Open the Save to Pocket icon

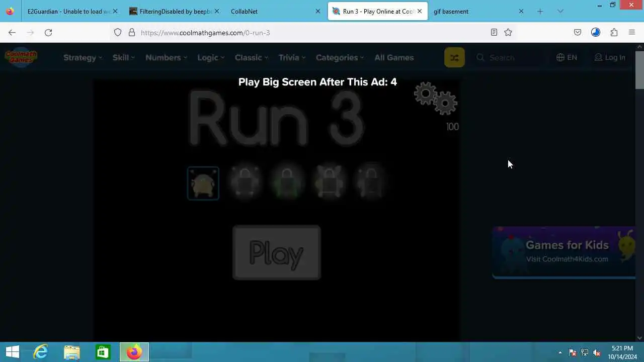coord(578,32)
